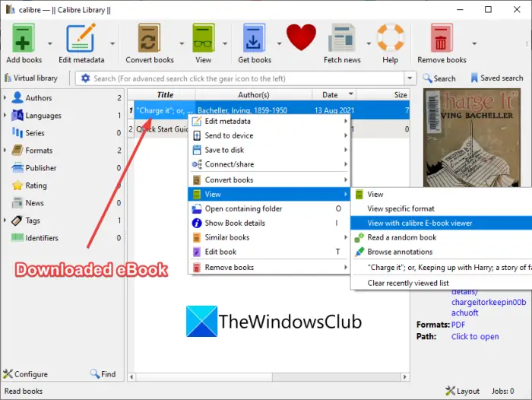532x400 pixels.
Task: Sort by the Title column header
Action: coord(165,95)
